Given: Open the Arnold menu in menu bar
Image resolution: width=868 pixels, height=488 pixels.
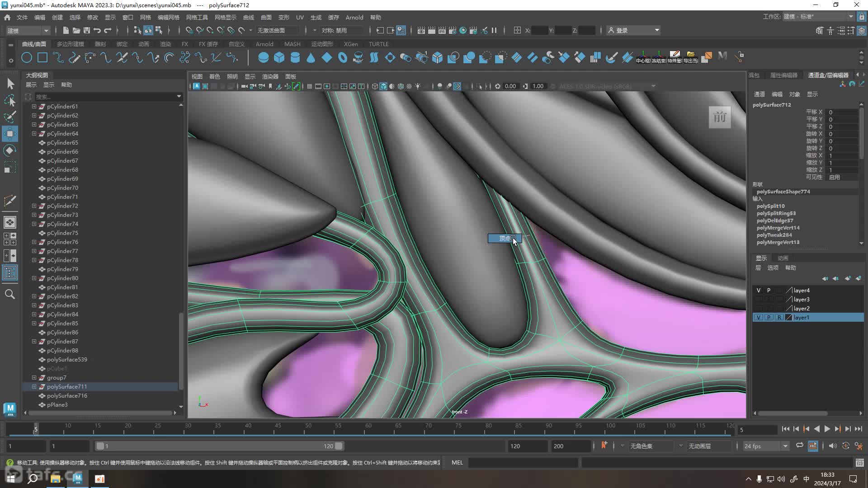Looking at the screenshot, I should point(354,17).
